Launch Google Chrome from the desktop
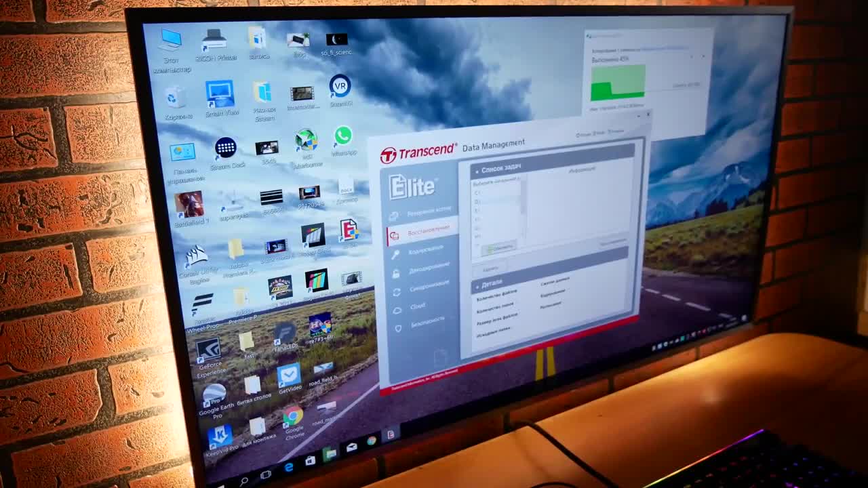The image size is (868, 488). tap(294, 422)
